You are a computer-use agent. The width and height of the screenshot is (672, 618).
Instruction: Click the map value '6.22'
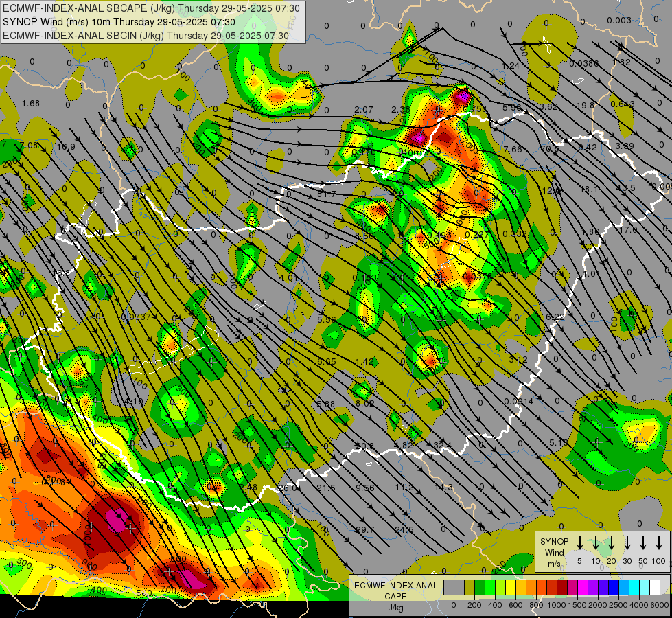[x=555, y=317]
